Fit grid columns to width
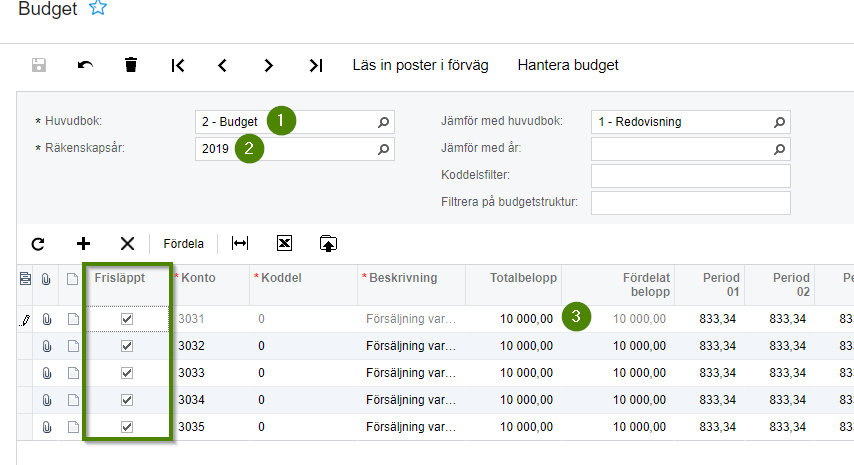This screenshot has height=465, width=854. 240,243
